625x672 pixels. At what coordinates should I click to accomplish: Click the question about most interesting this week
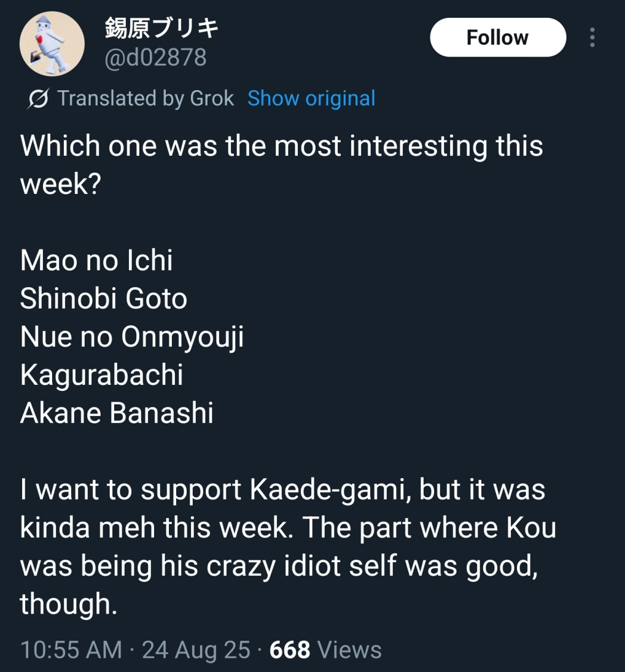pyautogui.click(x=282, y=164)
